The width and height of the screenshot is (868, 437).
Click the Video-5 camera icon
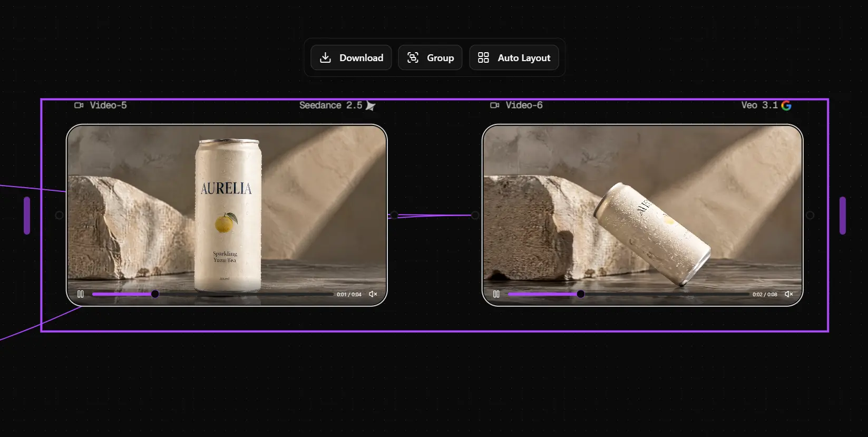(79, 105)
